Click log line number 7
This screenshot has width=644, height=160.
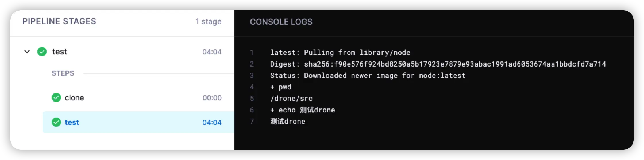click(252, 122)
